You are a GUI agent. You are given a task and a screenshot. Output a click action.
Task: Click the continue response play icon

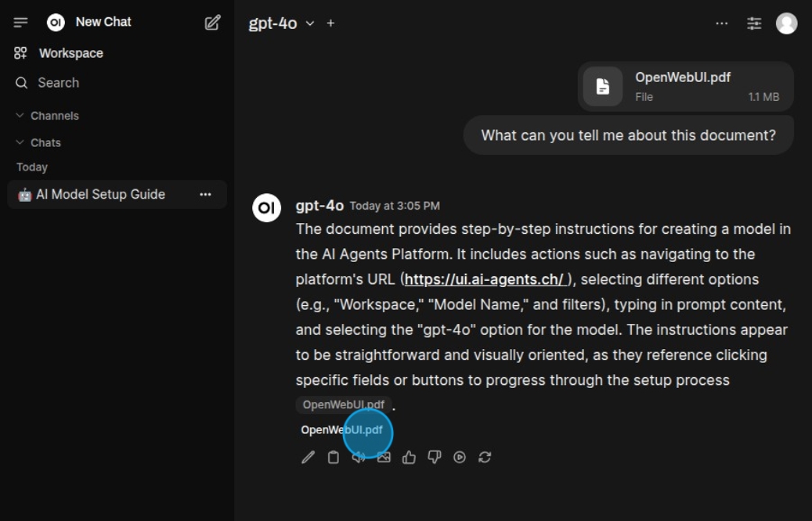[460, 458]
